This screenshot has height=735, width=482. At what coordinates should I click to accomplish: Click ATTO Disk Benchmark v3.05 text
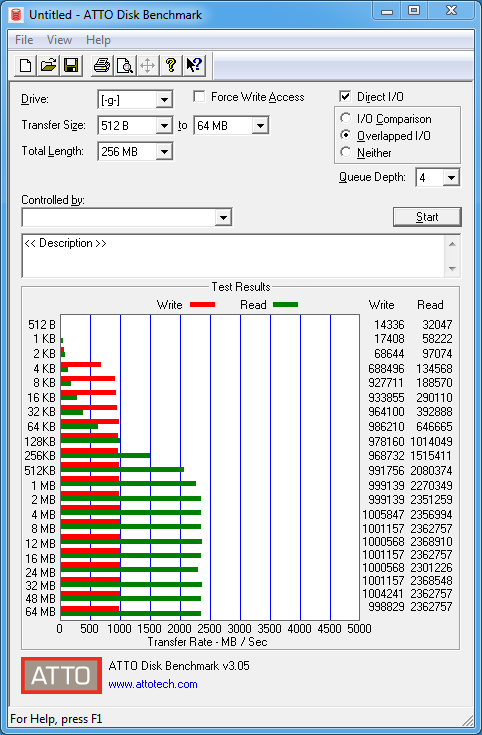(179, 666)
